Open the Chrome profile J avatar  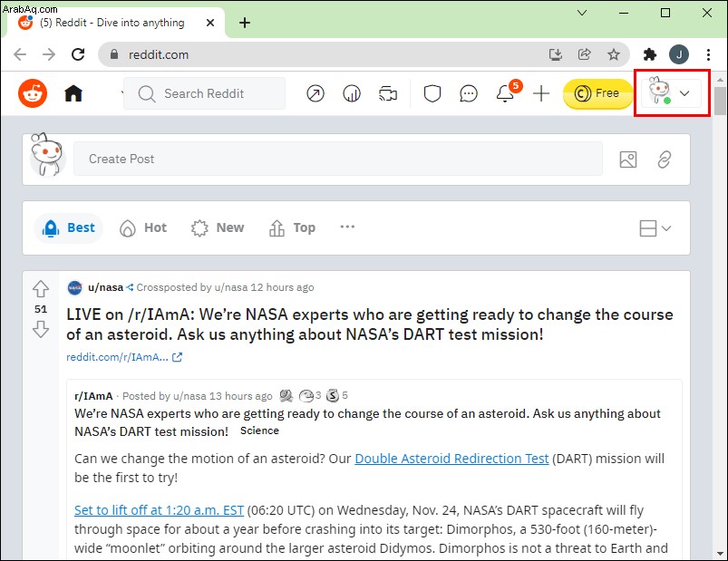tap(679, 54)
